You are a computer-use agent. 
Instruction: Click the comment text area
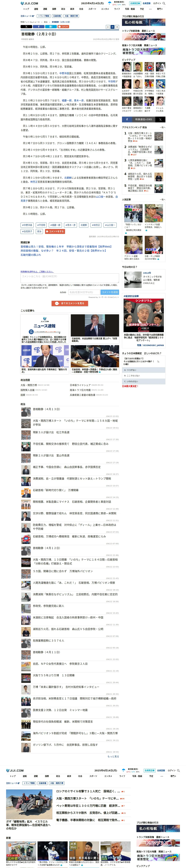coord(70,278)
